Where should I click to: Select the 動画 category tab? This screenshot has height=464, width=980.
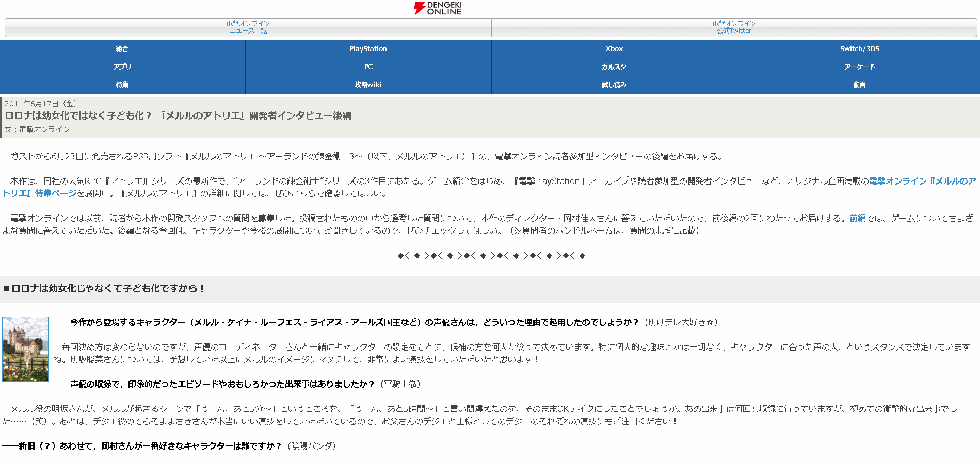tap(859, 85)
